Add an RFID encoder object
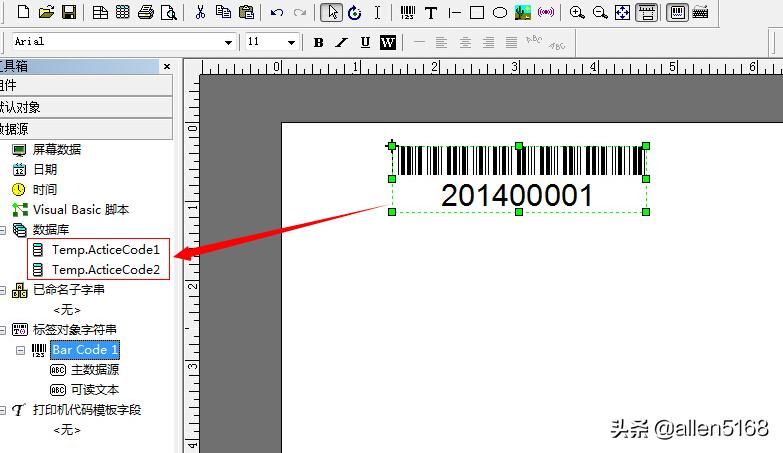Image resolution: width=783 pixels, height=453 pixels. [x=546, y=12]
